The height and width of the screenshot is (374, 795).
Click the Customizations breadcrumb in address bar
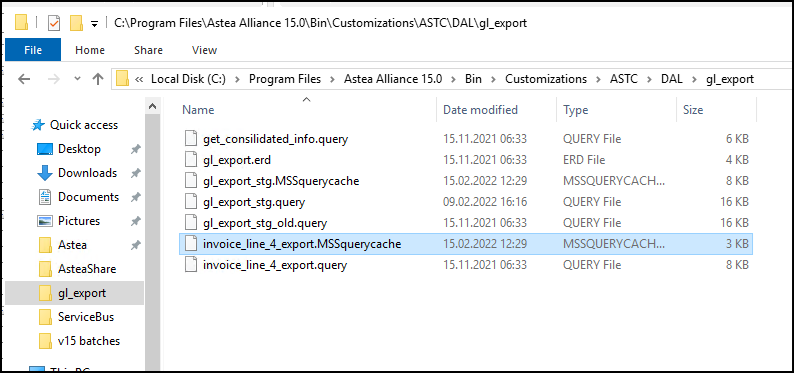click(x=546, y=79)
